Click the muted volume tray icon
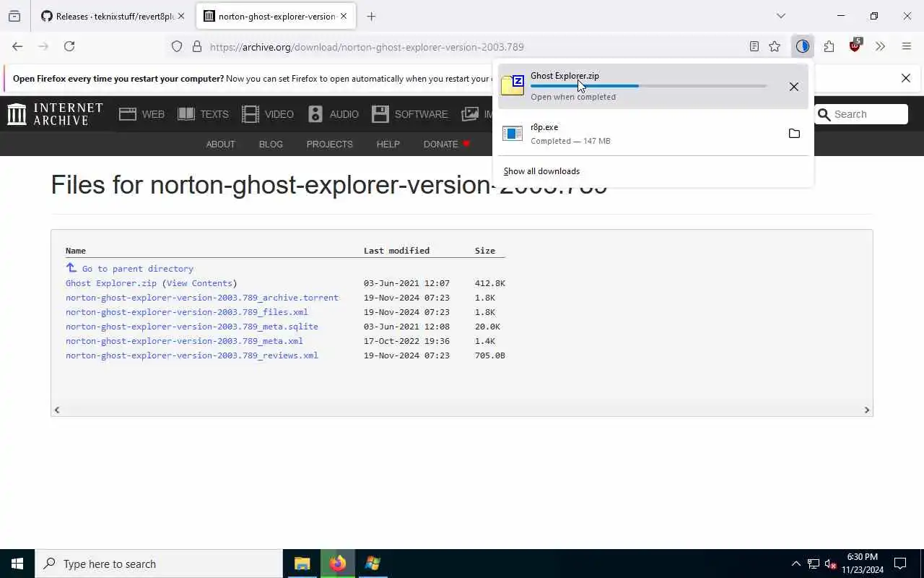The image size is (924, 578). pyautogui.click(x=830, y=564)
